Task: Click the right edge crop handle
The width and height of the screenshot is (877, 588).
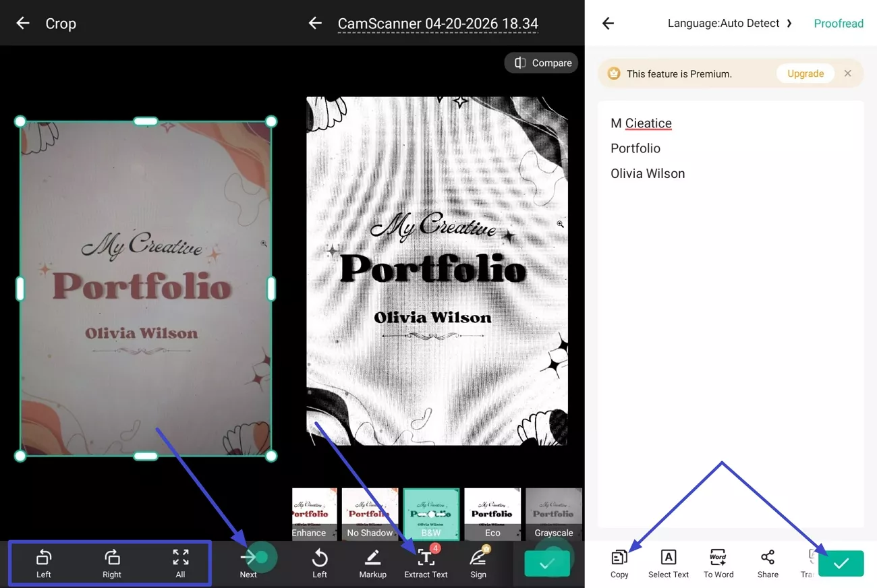Action: click(271, 289)
